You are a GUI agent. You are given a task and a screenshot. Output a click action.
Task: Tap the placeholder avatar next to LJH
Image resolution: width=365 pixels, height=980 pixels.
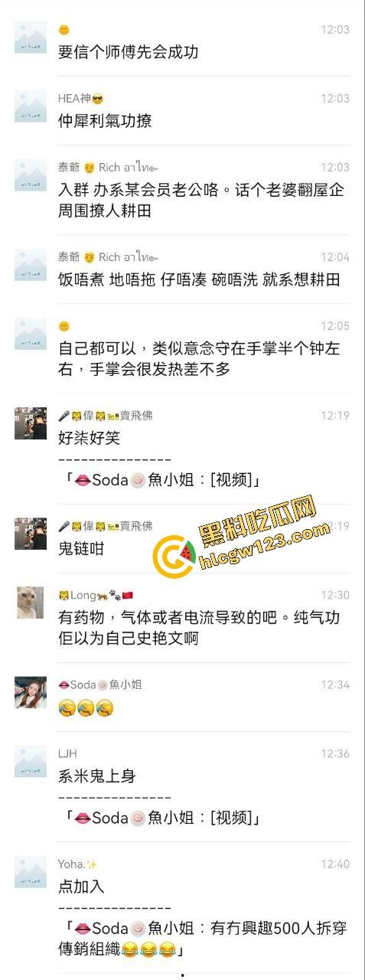coord(31,761)
